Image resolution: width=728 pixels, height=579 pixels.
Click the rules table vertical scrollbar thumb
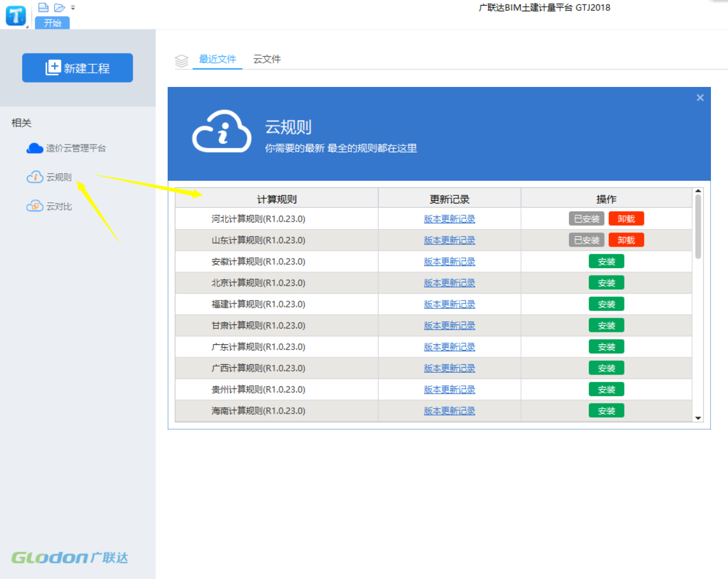[x=698, y=227]
